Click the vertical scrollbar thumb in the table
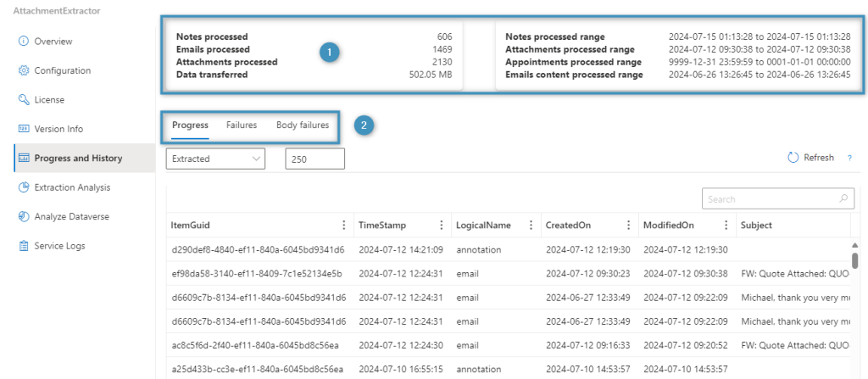The height and width of the screenshot is (379, 868). pyautogui.click(x=854, y=259)
